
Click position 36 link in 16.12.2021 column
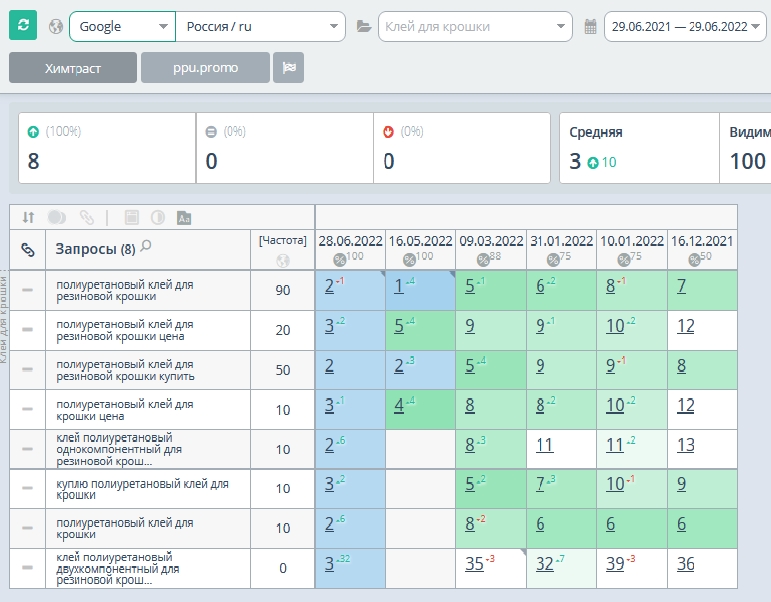click(x=685, y=564)
